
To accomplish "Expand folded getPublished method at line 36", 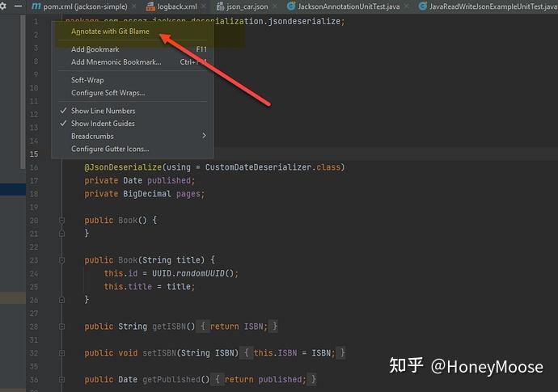I will pos(61,380).
